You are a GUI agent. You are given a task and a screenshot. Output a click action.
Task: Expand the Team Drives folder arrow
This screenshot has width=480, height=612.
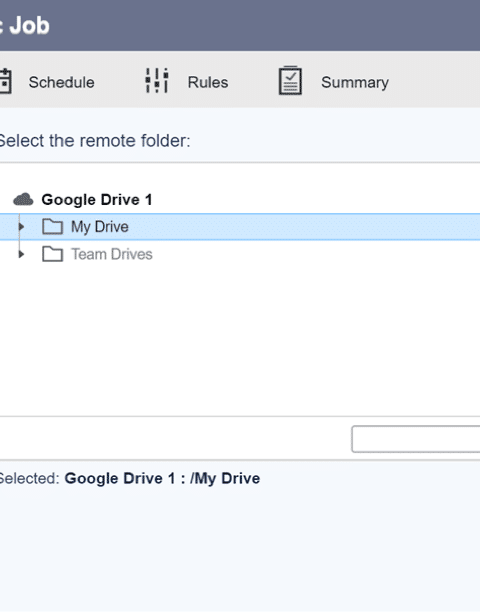21,254
